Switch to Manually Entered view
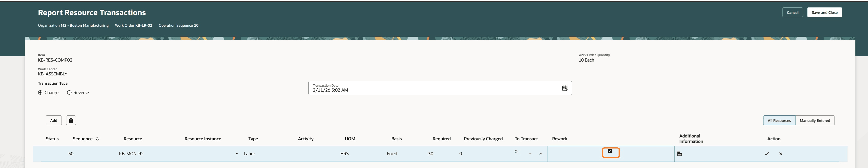Viewport: 868px width, 168px height. pos(815,121)
